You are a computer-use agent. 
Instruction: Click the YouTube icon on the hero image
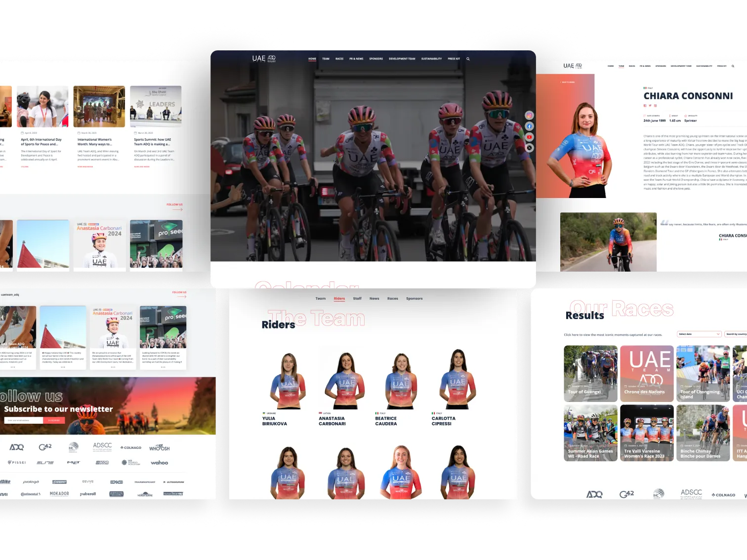point(529,137)
